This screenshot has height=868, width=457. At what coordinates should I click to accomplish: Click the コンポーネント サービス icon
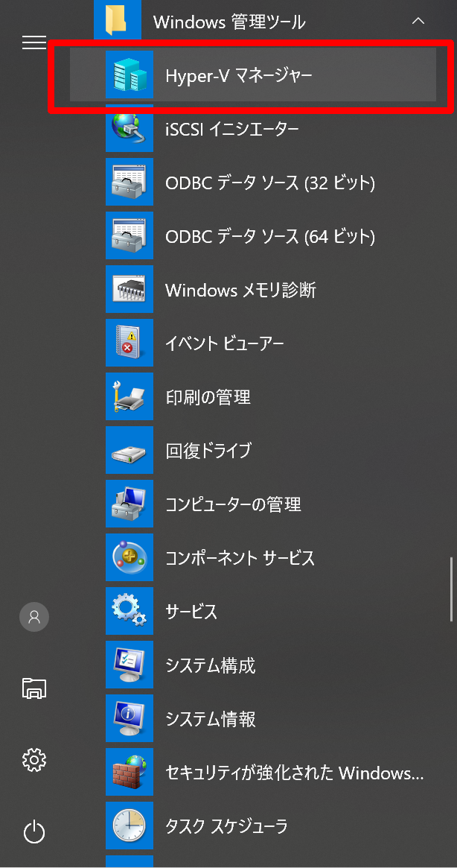coord(129,558)
